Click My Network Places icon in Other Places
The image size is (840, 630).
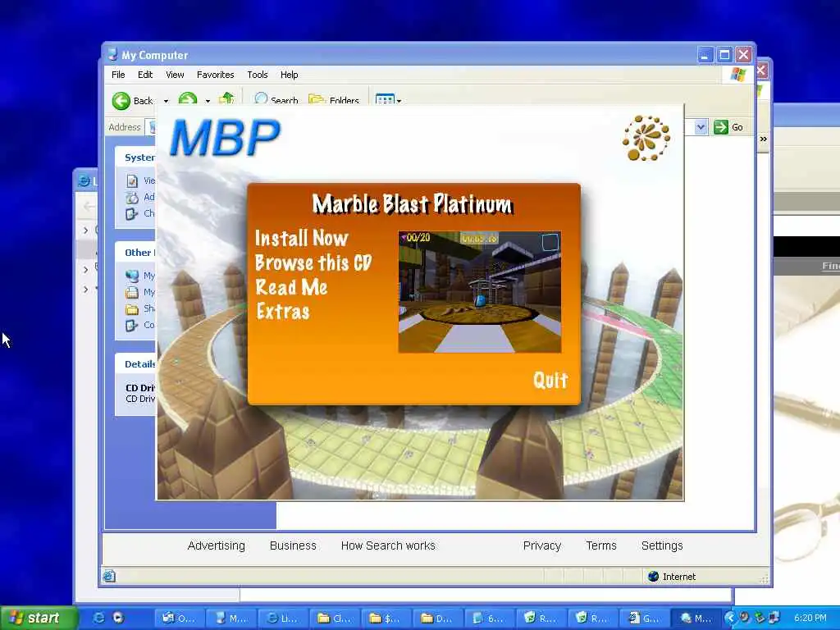(132, 276)
